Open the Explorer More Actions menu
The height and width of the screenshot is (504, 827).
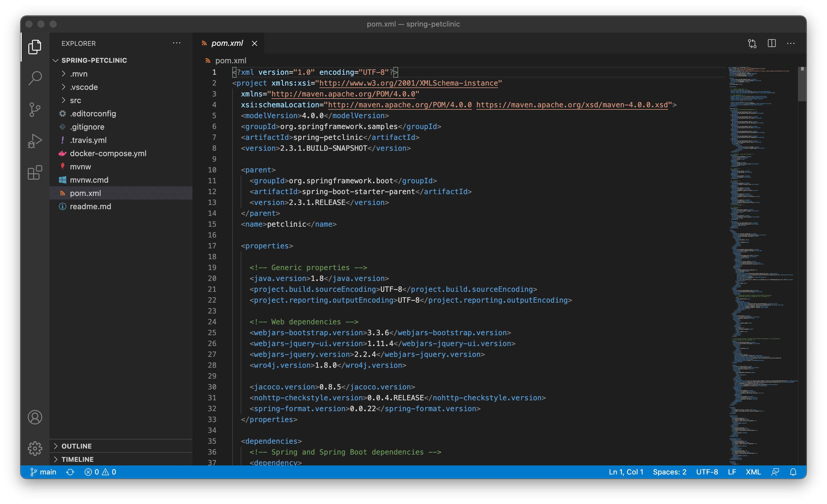pos(176,43)
